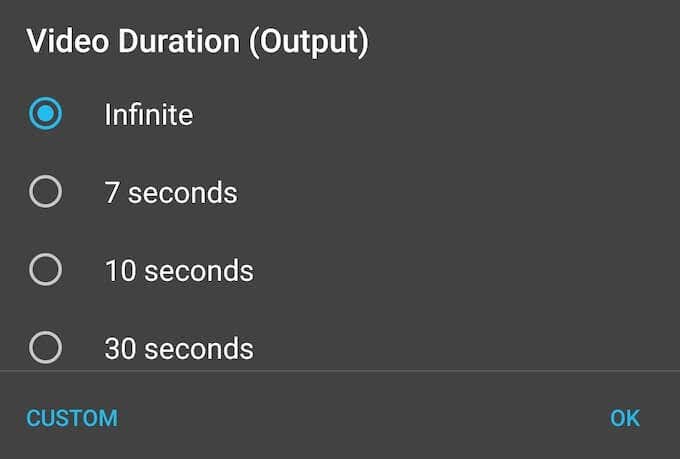
Task: Choose the filled blue Infinite radio circle
Action: (46, 114)
